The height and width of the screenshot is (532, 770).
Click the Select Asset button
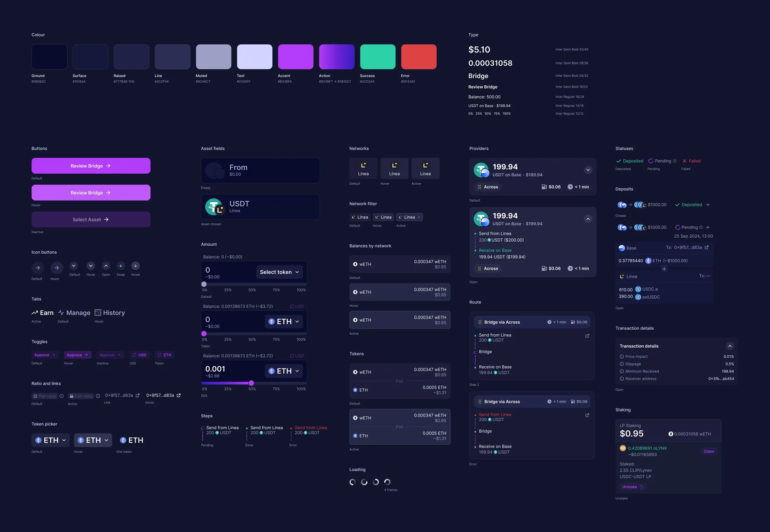[91, 219]
